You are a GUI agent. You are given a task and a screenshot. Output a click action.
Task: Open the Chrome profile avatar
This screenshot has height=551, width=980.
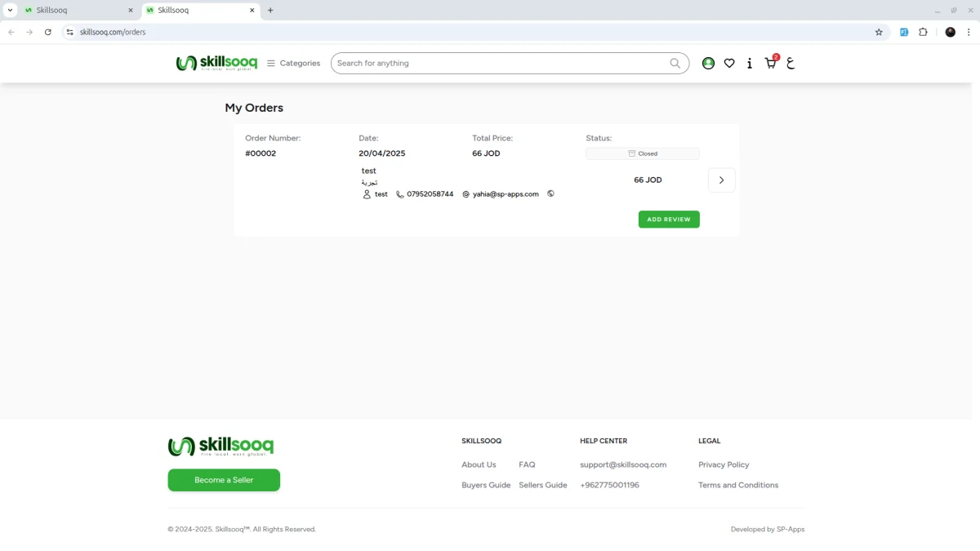pos(950,32)
